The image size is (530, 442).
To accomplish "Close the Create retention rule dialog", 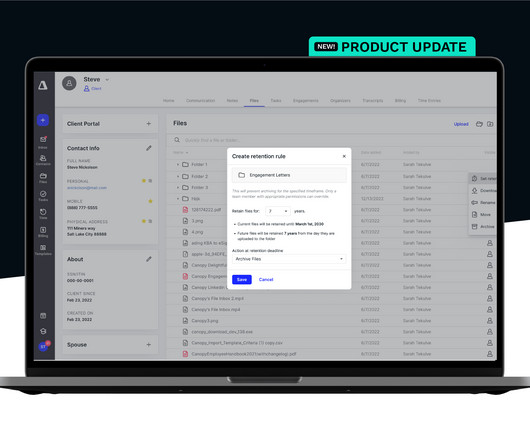I will [344, 156].
